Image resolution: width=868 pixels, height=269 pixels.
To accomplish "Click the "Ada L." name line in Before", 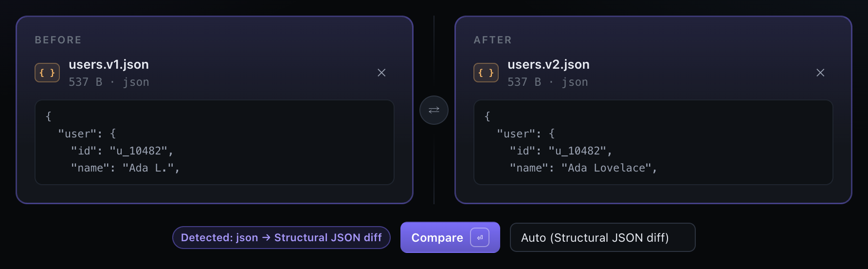I will tap(125, 168).
